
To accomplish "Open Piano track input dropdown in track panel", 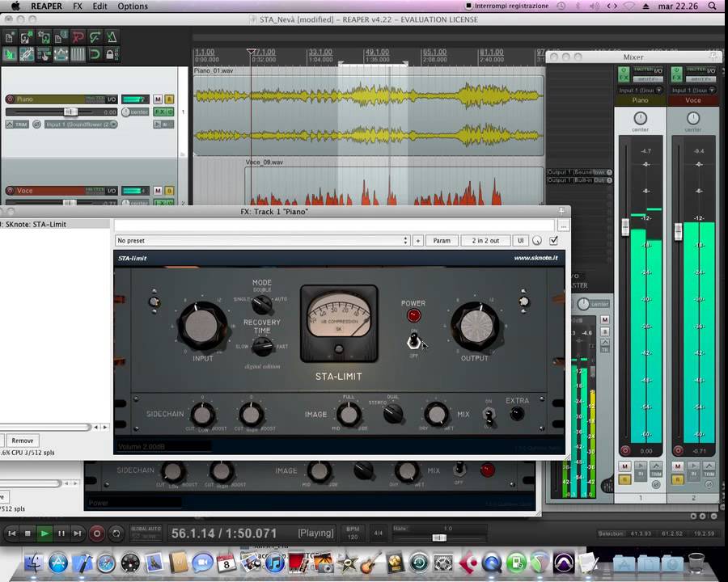I will (81, 124).
